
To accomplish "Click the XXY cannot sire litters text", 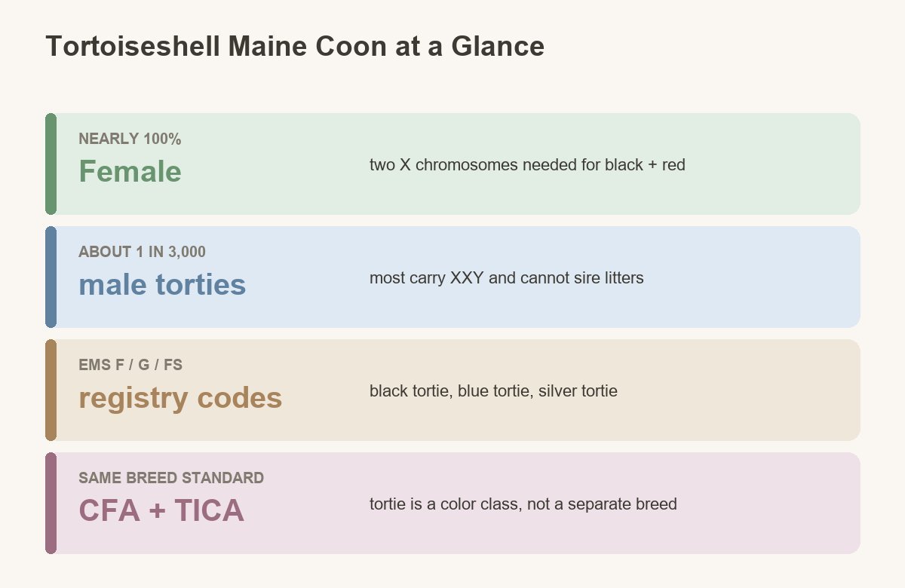I will click(x=507, y=278).
